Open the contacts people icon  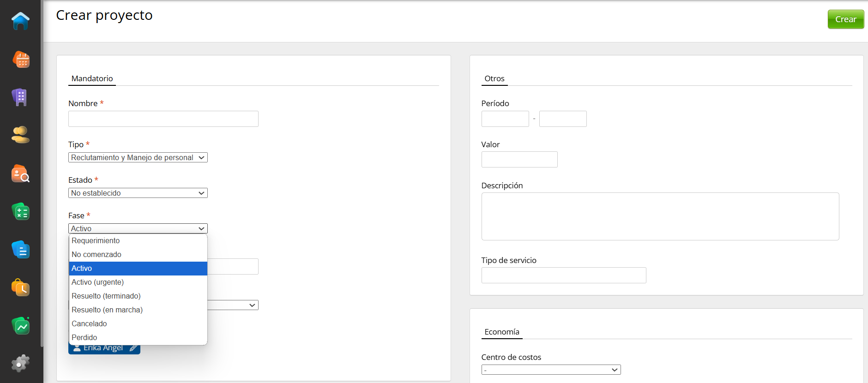pyautogui.click(x=20, y=135)
